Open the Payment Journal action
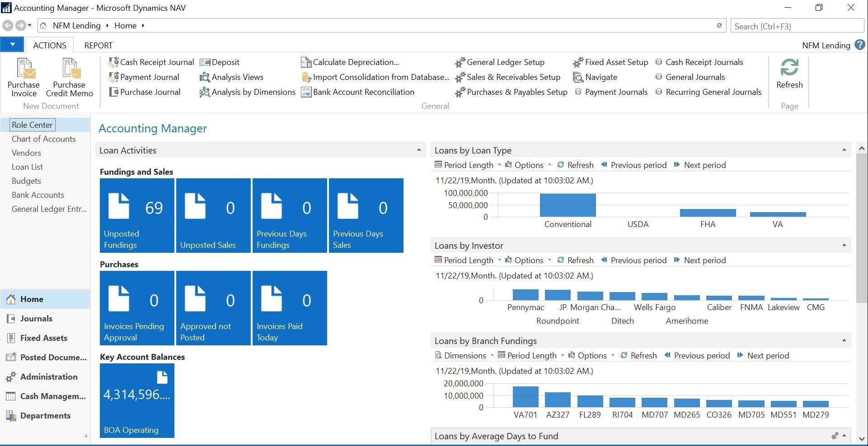The height and width of the screenshot is (446, 868). tap(144, 77)
